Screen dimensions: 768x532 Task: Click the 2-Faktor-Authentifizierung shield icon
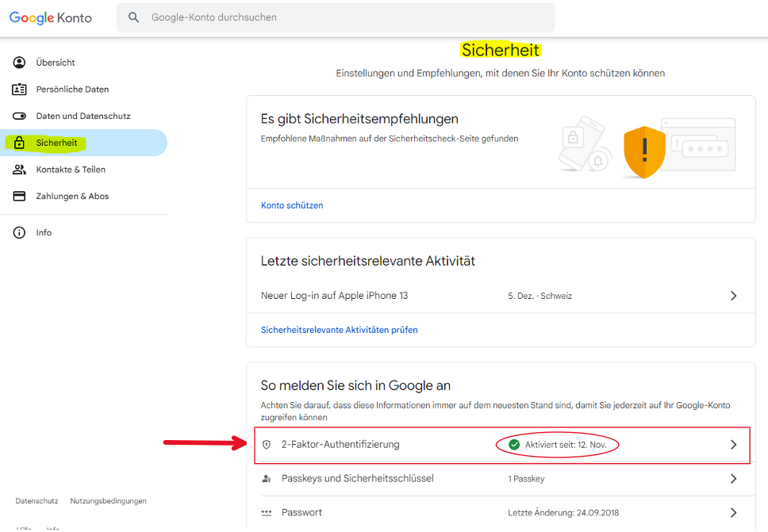(x=267, y=445)
